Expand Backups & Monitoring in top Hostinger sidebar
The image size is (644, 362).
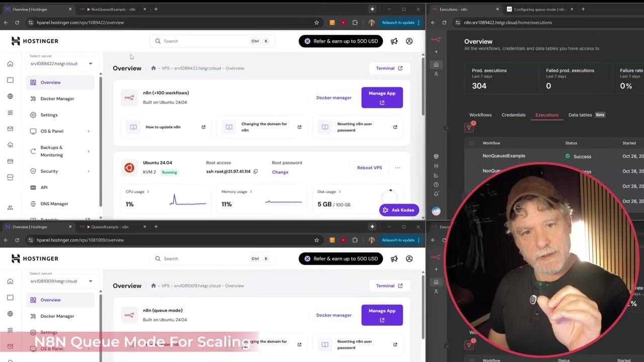pos(89,151)
